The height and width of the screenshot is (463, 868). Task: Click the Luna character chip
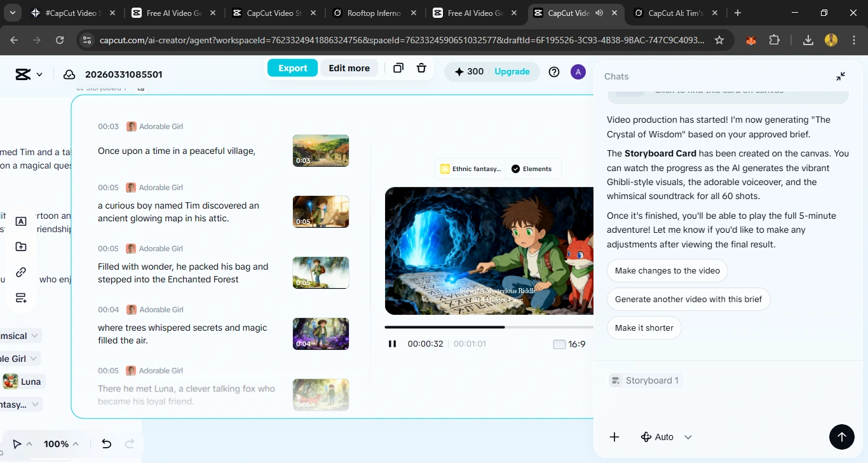[24, 382]
